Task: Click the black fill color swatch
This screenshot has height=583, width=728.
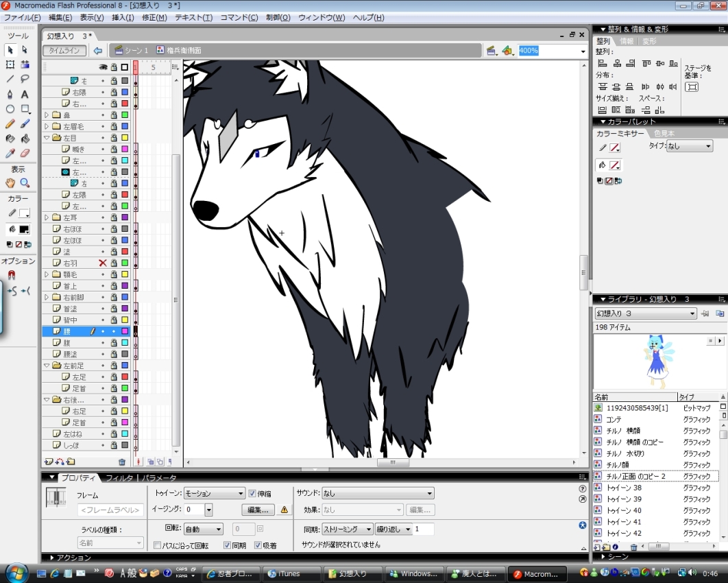Action: pos(24,229)
